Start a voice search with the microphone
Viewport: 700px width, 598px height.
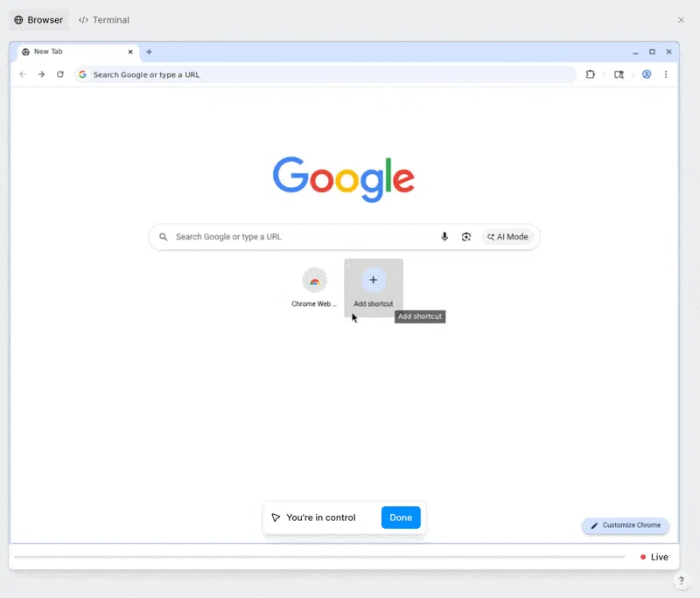click(x=444, y=236)
